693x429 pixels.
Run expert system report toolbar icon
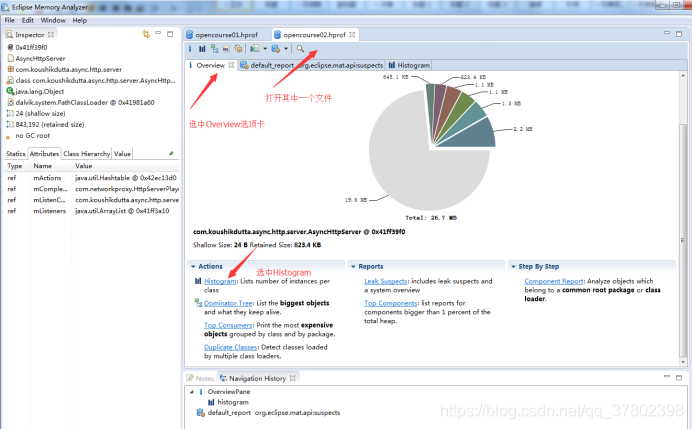[x=255, y=49]
